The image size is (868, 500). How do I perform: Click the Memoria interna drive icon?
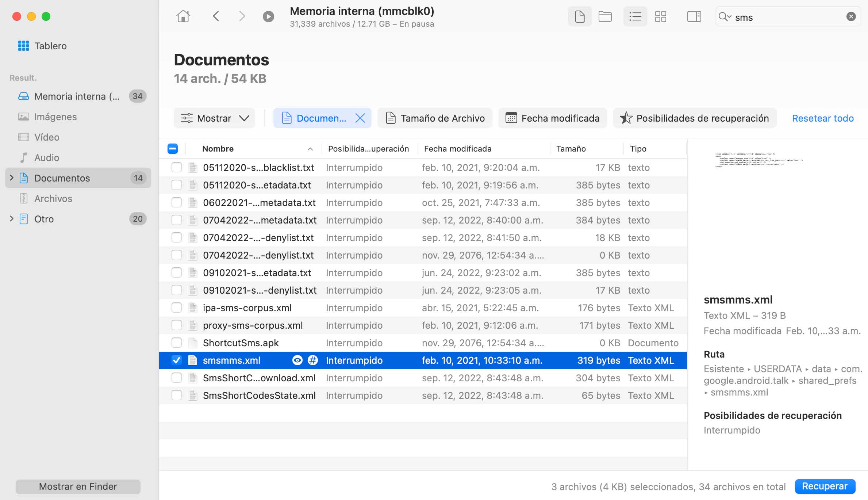click(x=23, y=96)
